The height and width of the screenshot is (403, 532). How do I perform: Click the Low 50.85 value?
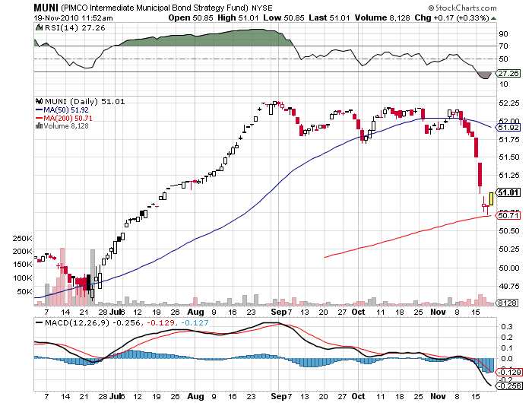tap(283, 17)
